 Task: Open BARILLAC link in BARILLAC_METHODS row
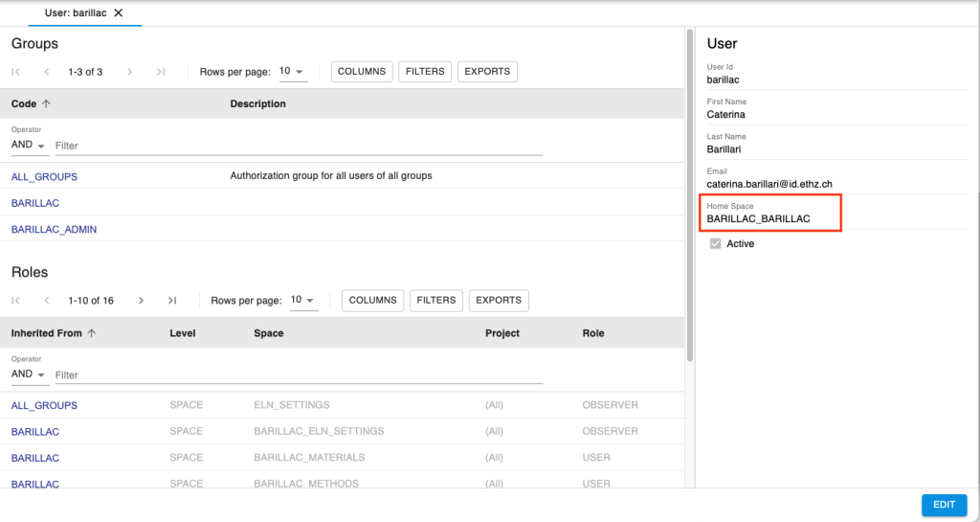click(x=35, y=484)
